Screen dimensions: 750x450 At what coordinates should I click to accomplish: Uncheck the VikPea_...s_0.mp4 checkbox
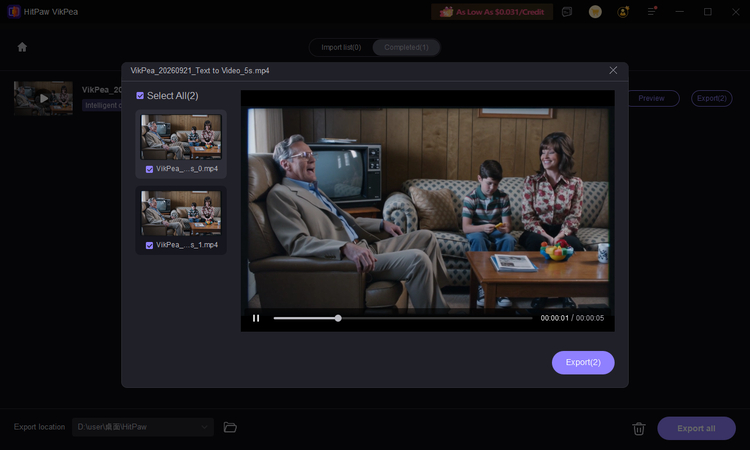tap(149, 169)
